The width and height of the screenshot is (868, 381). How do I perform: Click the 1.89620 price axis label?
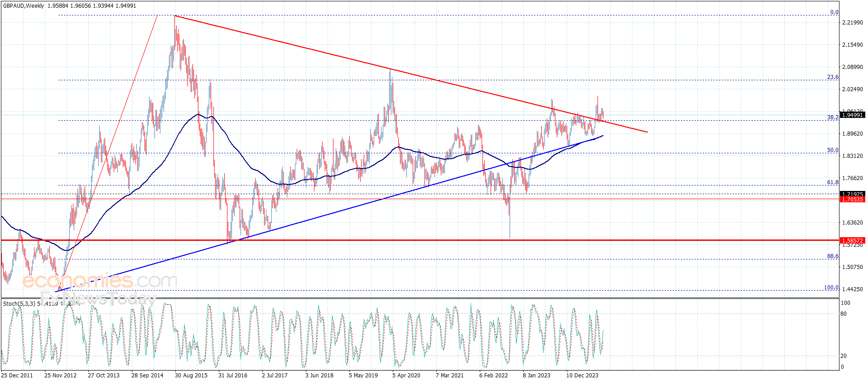(x=852, y=134)
